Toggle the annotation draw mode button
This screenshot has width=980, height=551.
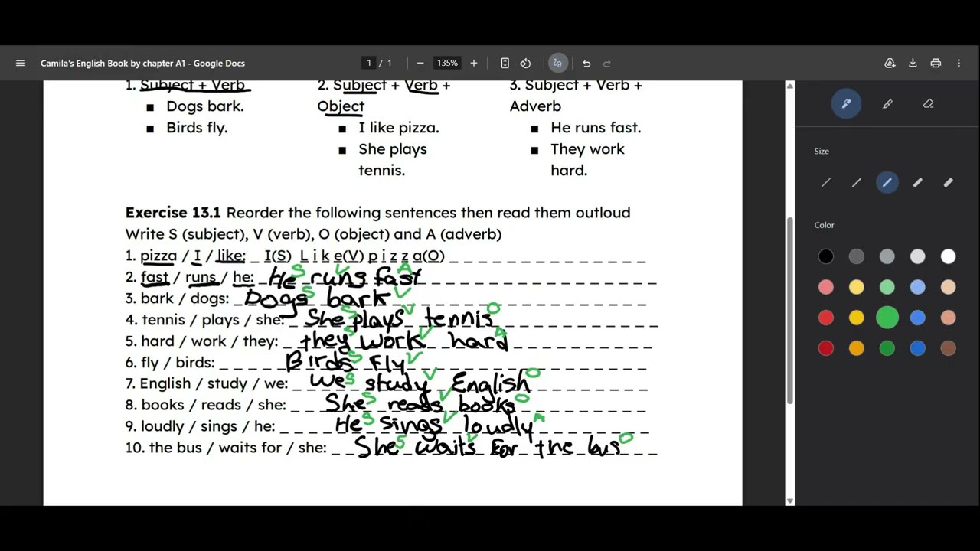point(557,64)
